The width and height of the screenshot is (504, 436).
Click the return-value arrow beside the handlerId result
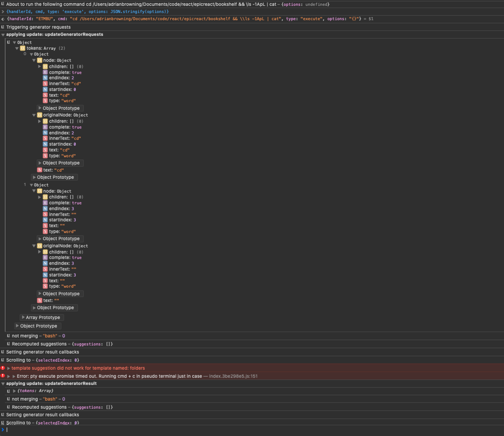pos(2,19)
